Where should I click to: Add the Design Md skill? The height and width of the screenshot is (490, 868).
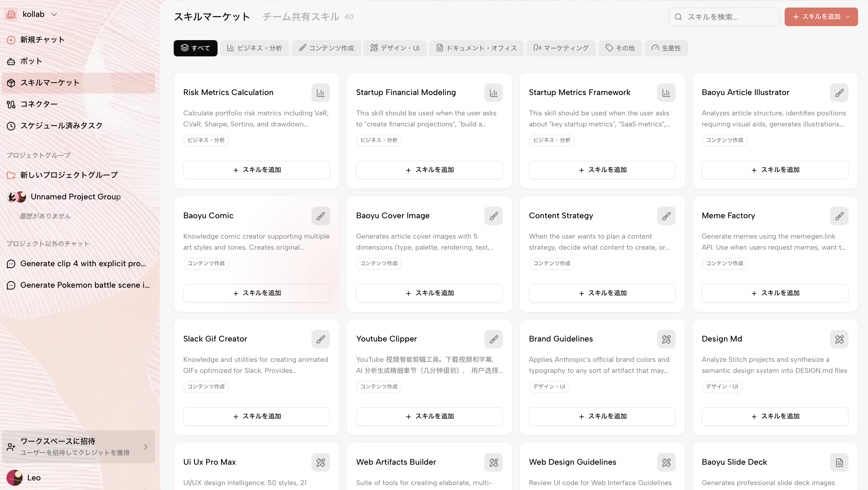[x=775, y=416]
